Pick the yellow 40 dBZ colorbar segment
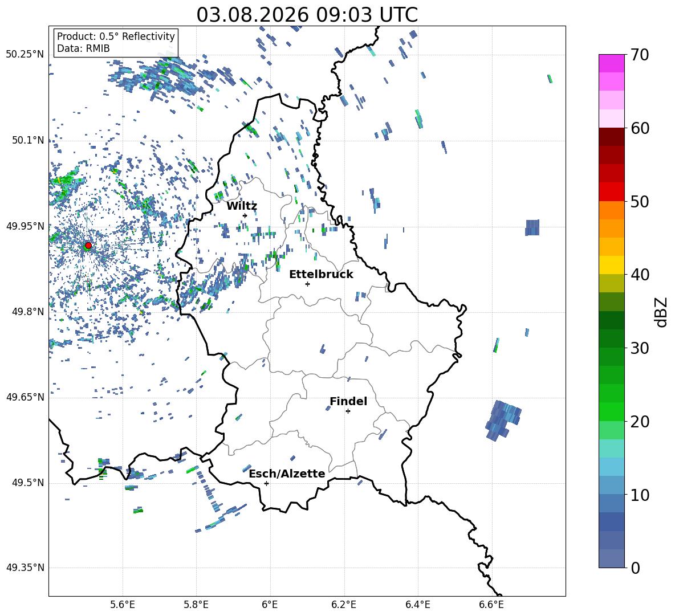 [x=611, y=265]
